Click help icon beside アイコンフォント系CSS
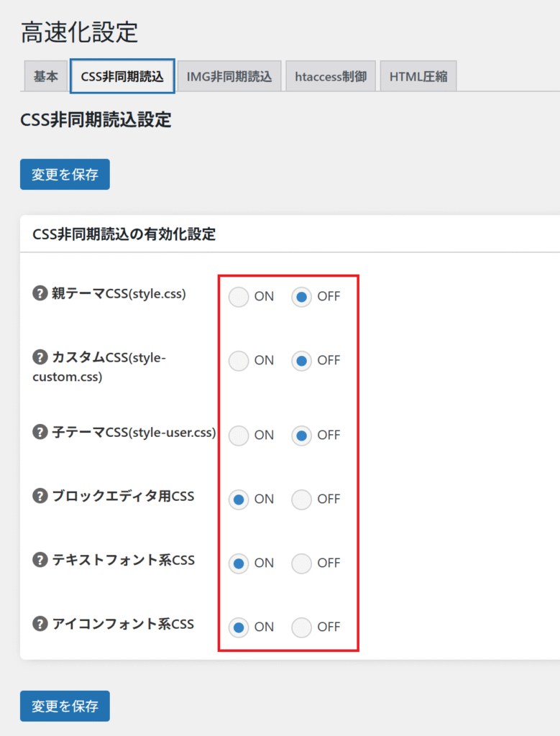 click(40, 624)
